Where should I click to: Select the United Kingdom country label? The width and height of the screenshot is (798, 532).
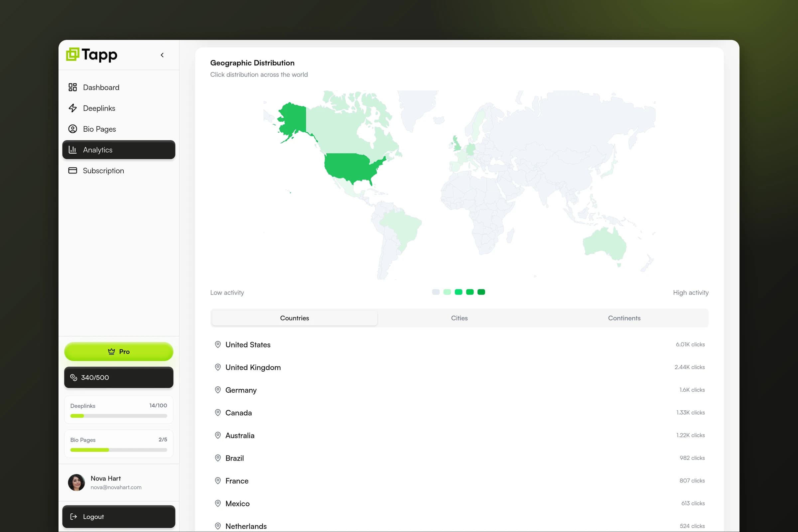[x=253, y=367]
